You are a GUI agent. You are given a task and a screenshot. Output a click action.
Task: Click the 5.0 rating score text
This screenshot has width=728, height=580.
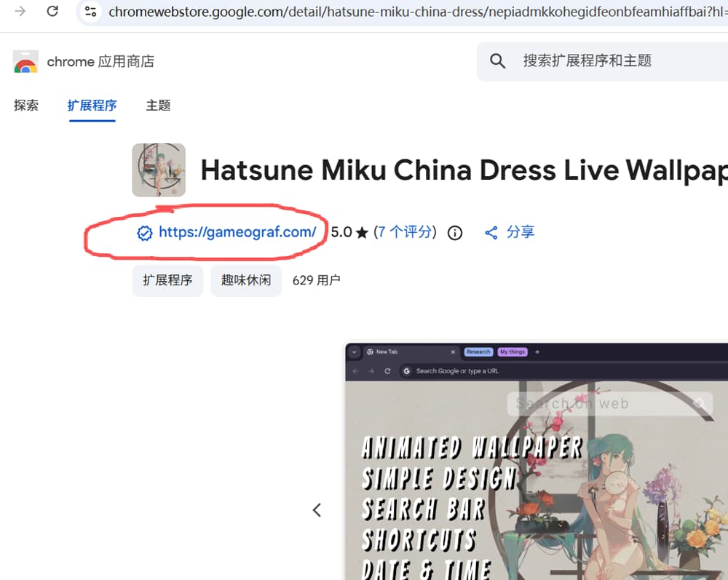(x=341, y=232)
